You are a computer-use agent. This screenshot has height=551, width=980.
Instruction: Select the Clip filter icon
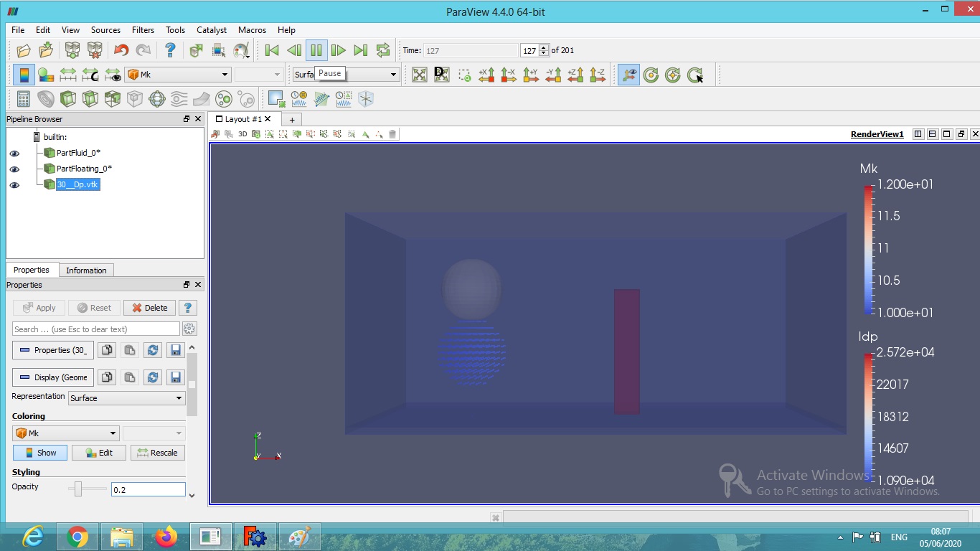pos(68,99)
